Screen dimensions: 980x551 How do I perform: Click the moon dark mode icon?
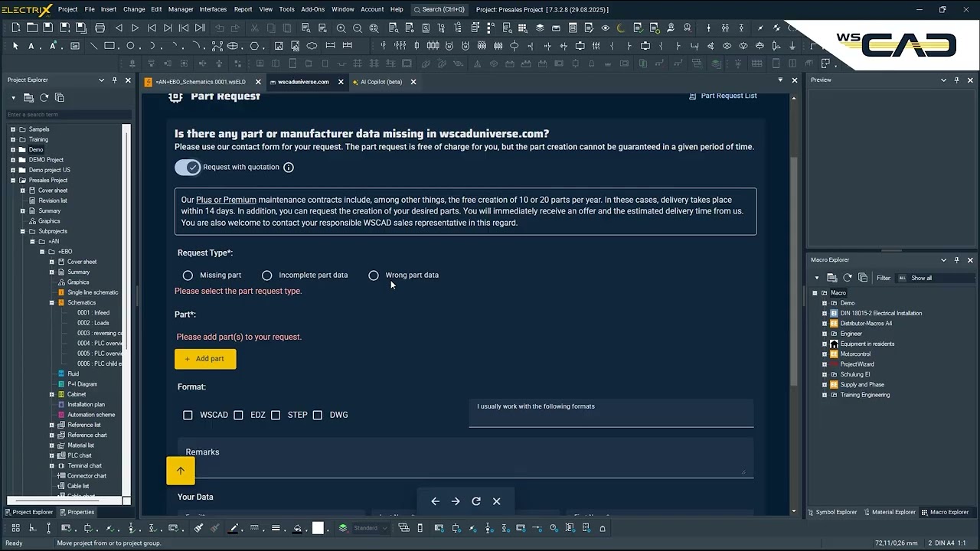click(621, 28)
